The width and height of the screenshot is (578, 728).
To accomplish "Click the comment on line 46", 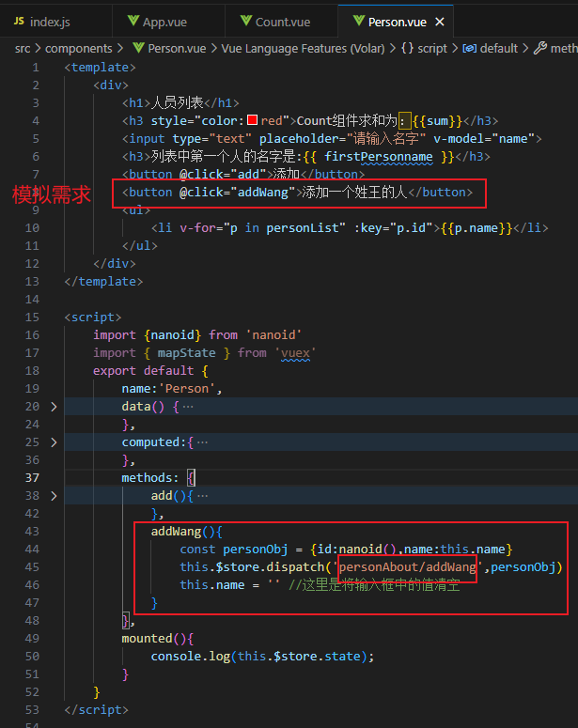I will coord(374,584).
